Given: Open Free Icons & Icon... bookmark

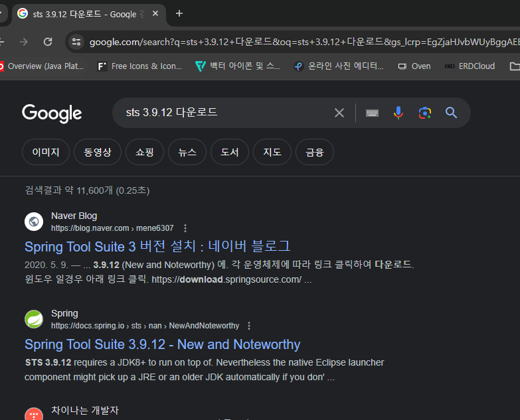Looking at the screenshot, I should click(139, 66).
